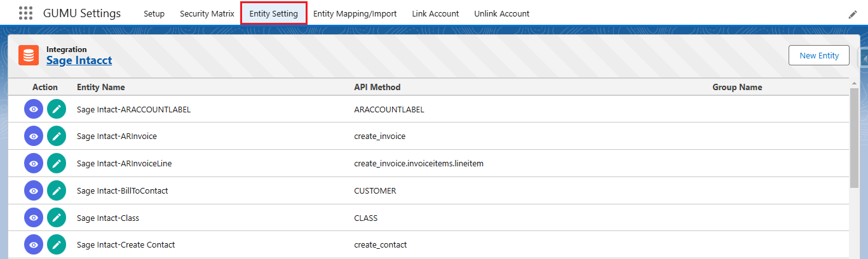Edit the Sage Intact-BillToContact entity
This screenshot has height=259, width=868.
[57, 190]
